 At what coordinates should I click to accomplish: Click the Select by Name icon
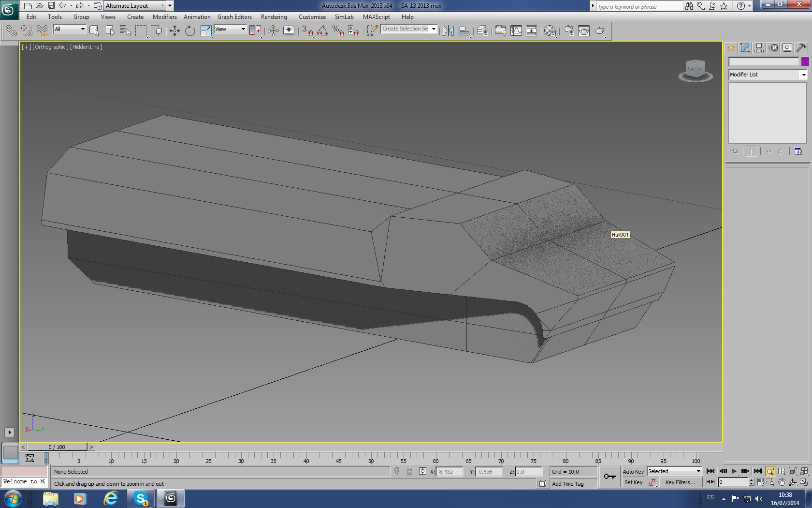[x=125, y=31]
